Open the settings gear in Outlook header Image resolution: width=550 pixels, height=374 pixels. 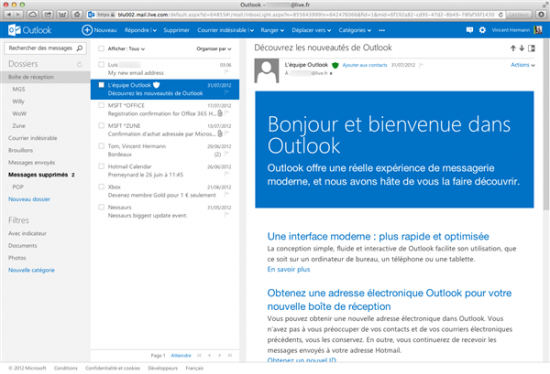482,30
